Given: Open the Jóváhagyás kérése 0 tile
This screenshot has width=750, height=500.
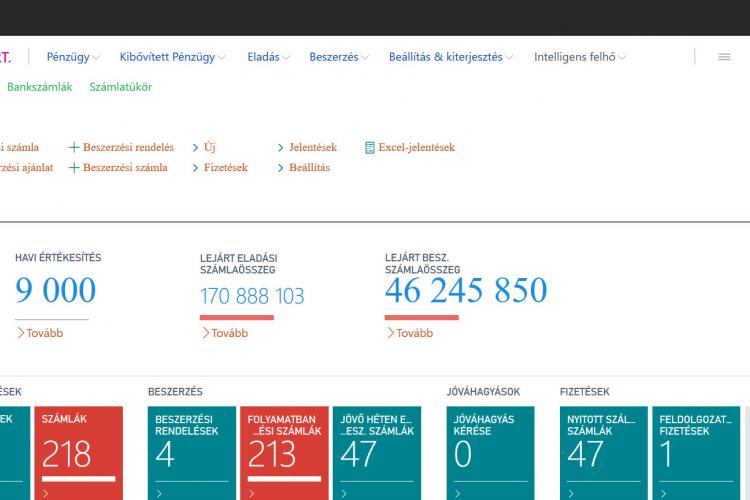Looking at the screenshot, I should [490, 453].
